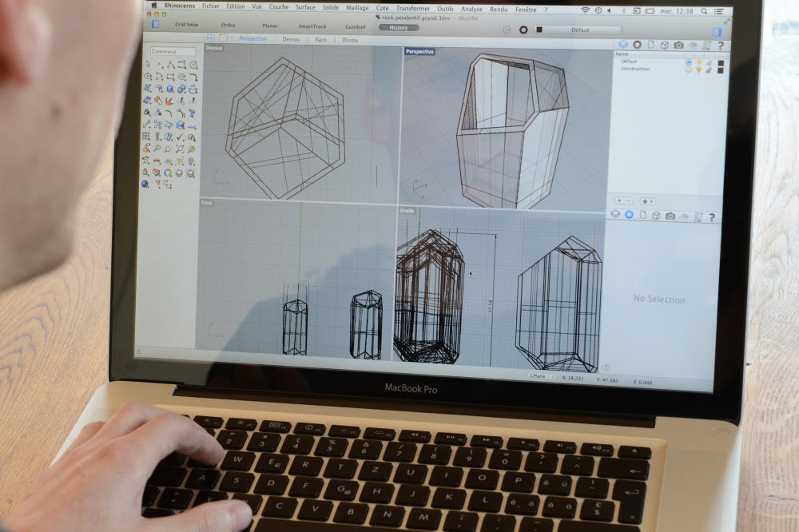799x532 pixels.
Task: Toggle Grid Snap
Action: 186,24
